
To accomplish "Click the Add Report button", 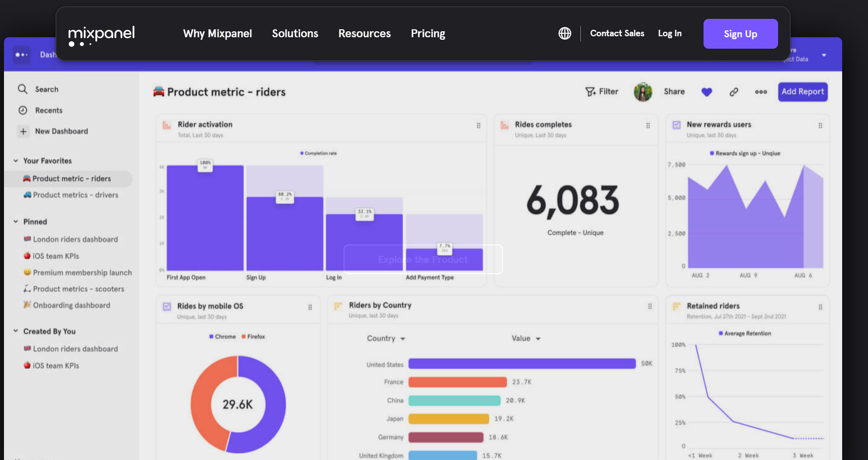I will (x=802, y=92).
